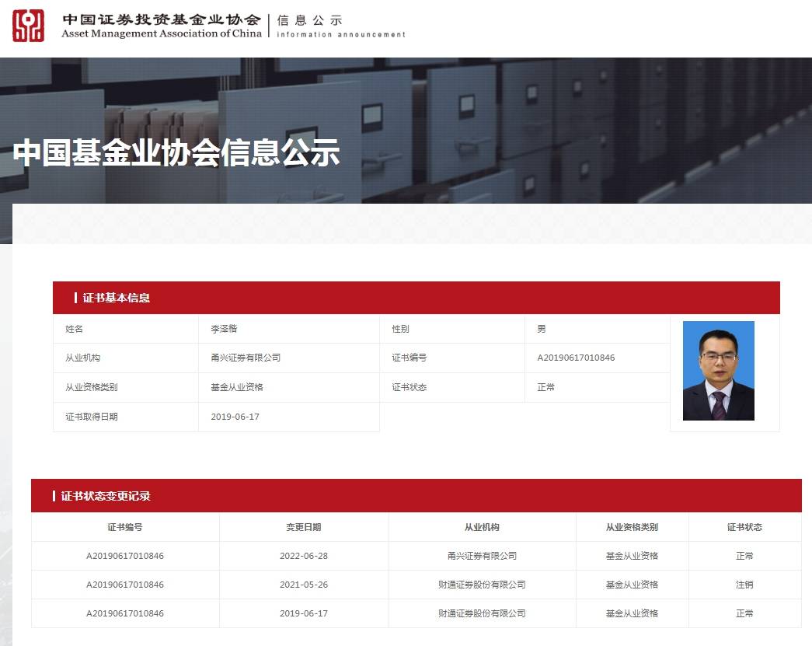Open the certificate holder's portrait photo

(718, 371)
